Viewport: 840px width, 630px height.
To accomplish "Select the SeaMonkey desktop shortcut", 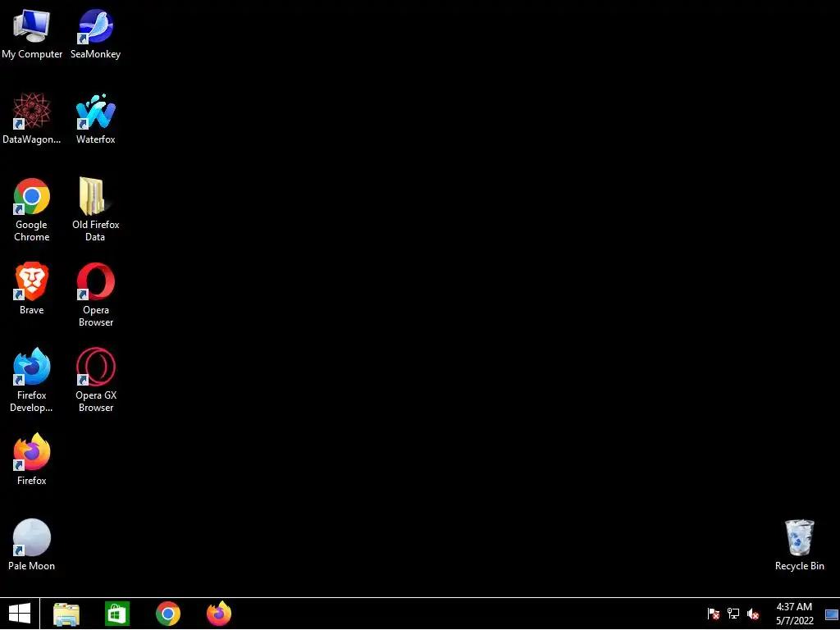I will coord(95,33).
